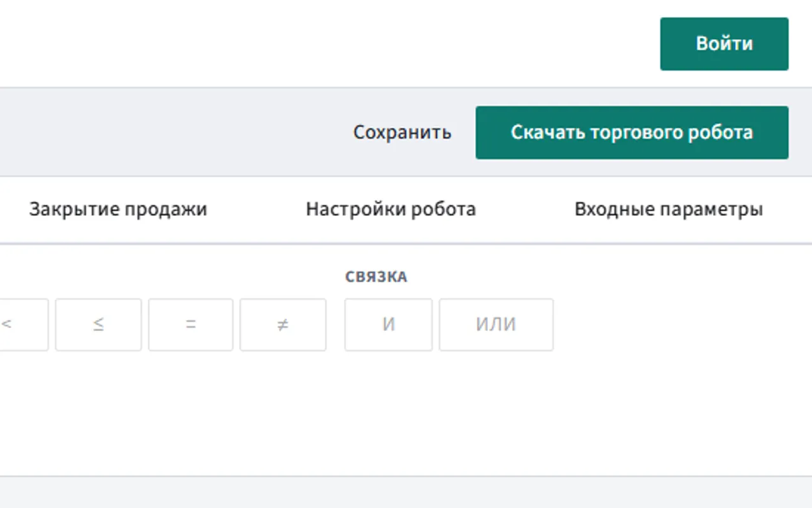Save with the Сохранить link

click(402, 133)
